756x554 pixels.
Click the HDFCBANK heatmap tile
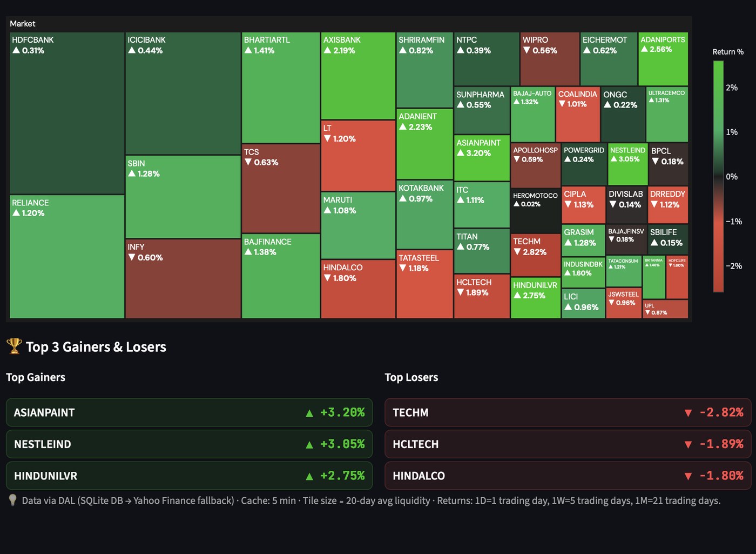pyautogui.click(x=67, y=113)
